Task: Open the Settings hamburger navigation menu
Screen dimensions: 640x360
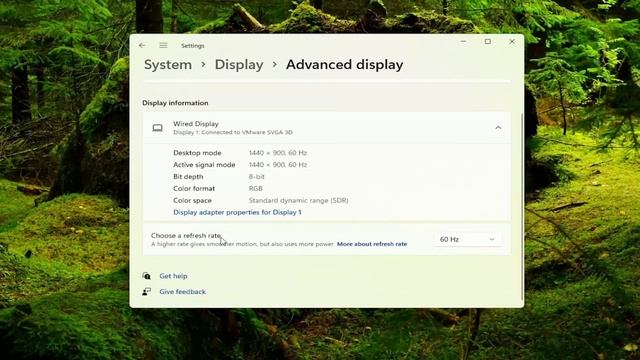Action: (x=163, y=45)
